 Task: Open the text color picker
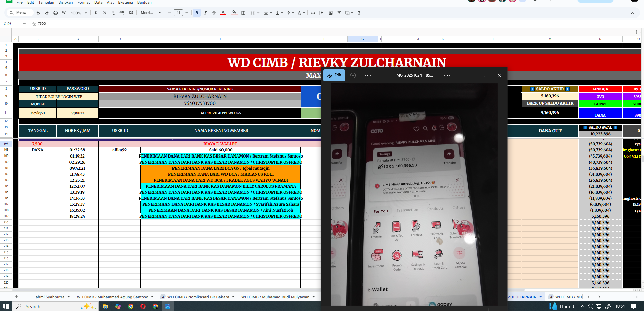tap(223, 13)
